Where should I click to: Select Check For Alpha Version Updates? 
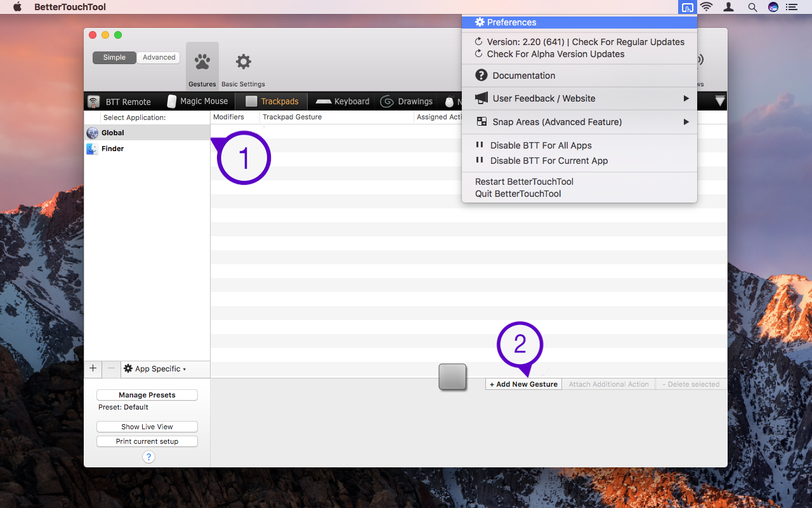(x=580, y=54)
